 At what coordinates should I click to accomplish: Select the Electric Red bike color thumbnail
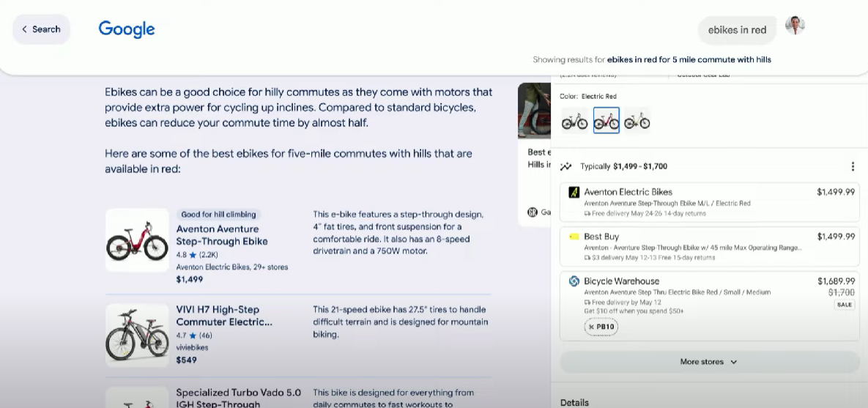[607, 120]
